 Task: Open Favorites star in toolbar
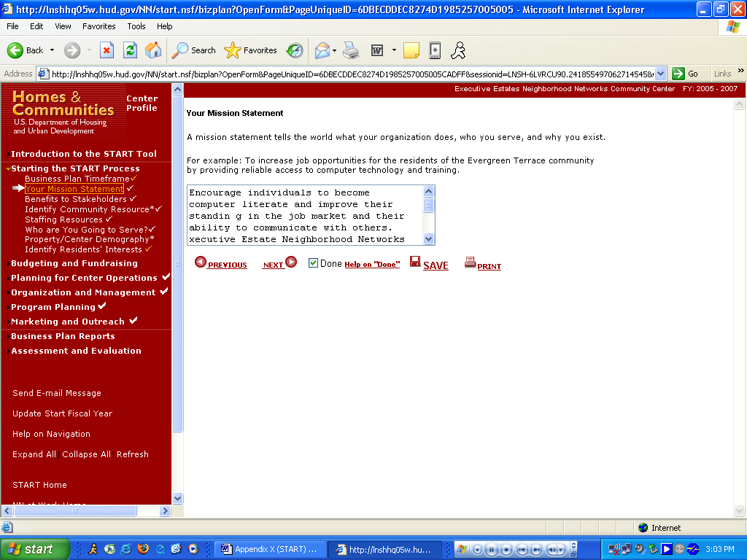(251, 50)
